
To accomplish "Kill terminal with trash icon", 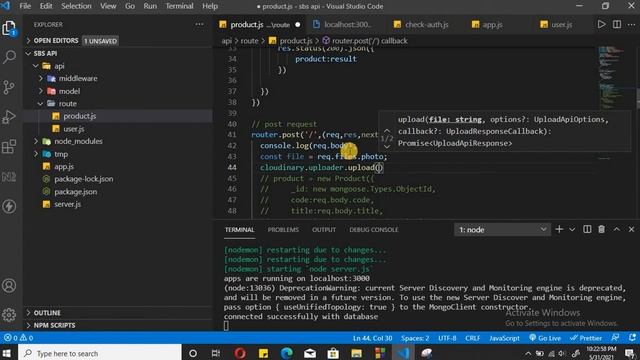I will coord(602,229).
